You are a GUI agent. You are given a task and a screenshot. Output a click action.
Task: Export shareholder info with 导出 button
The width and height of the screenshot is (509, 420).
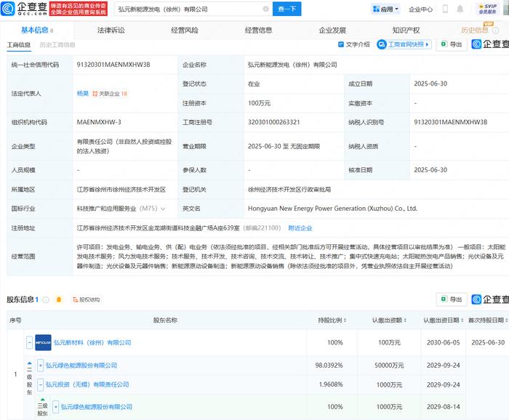pyautogui.click(x=452, y=299)
